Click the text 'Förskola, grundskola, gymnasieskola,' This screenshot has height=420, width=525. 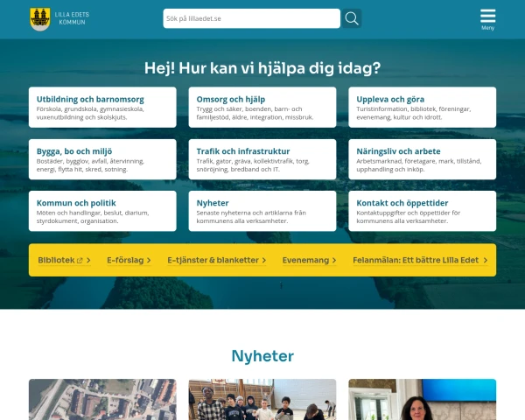pyautogui.click(x=90, y=109)
